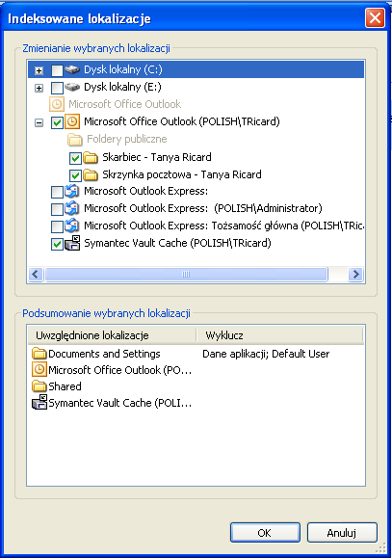The image size is (392, 558).
Task: Expand the Dysk lokalny (C:) node
Action: pyautogui.click(x=39, y=70)
